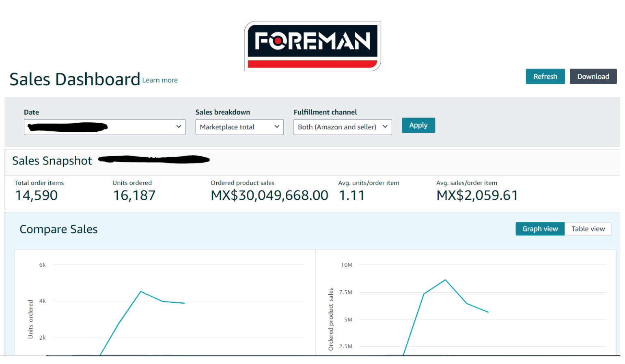Click the Sales breakdown chevron arrow

click(277, 127)
